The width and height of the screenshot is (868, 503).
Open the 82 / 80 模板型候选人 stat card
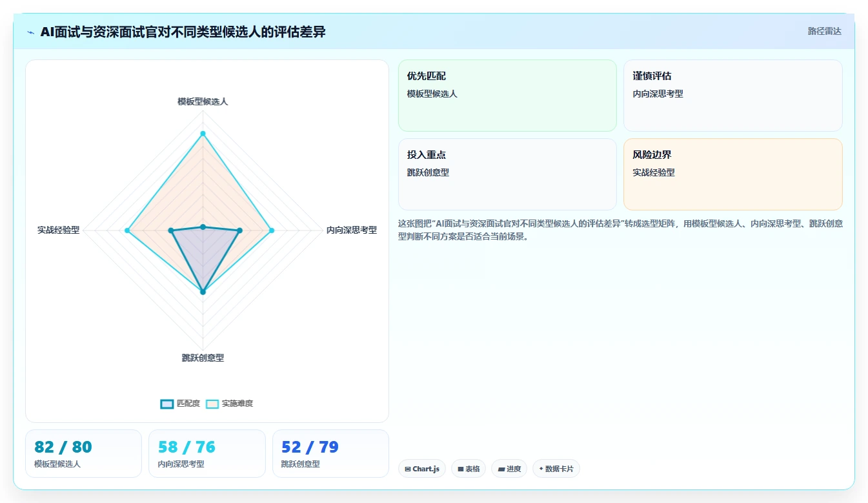pos(83,453)
